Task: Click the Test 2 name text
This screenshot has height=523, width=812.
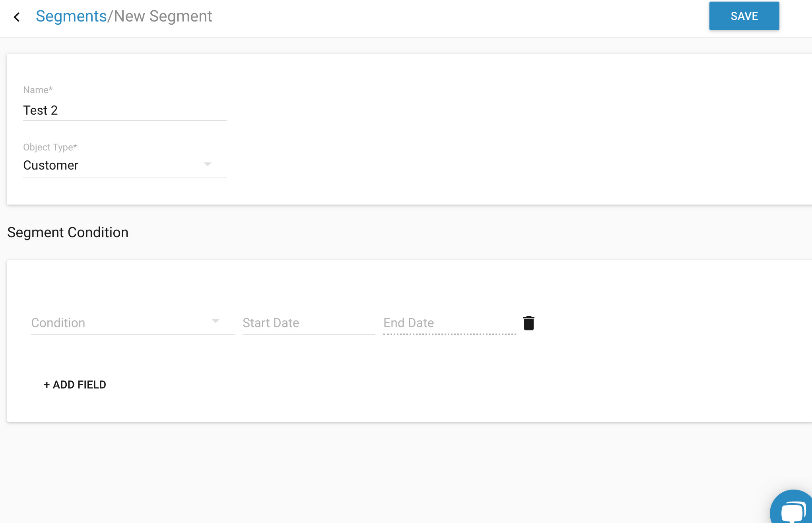Action: point(41,110)
